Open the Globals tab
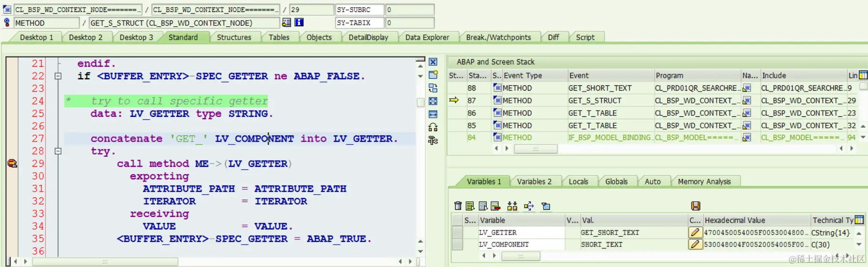Screen dimensions: 868x267 tap(616, 182)
